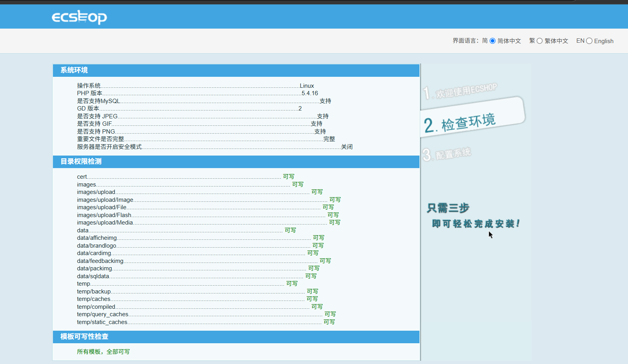
Task: Click the data/brandlogo directory label
Action: pyautogui.click(x=96, y=246)
